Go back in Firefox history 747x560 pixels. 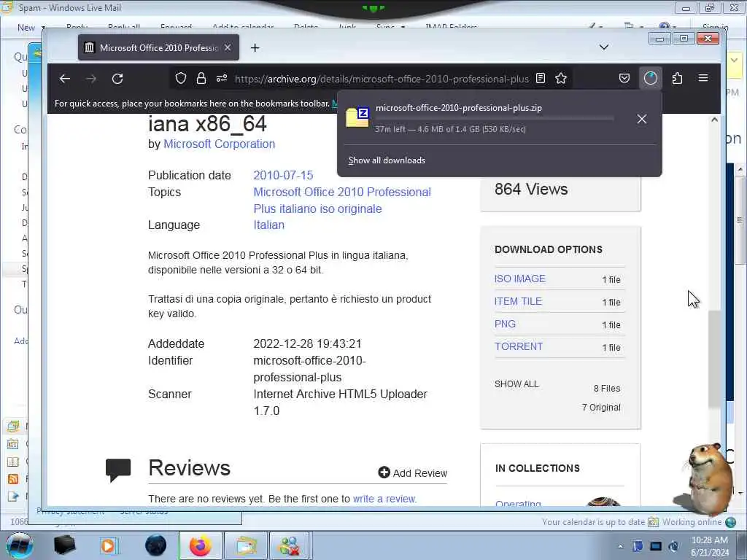click(65, 79)
